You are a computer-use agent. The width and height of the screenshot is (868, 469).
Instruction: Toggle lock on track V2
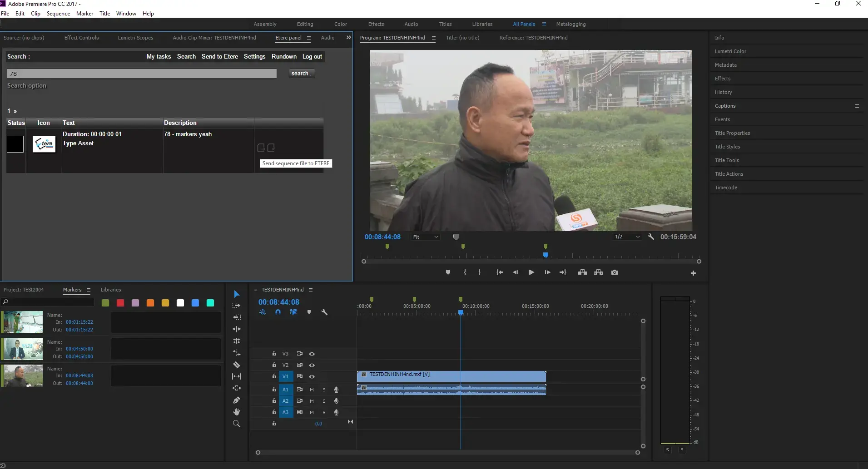274,365
